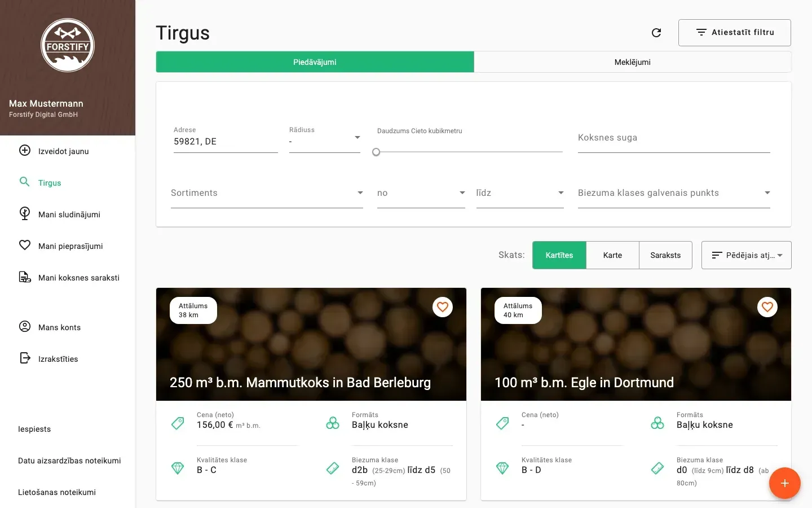Viewport: 812px width, 508px height.
Task: Open the Iespiests link
Action: [34, 429]
